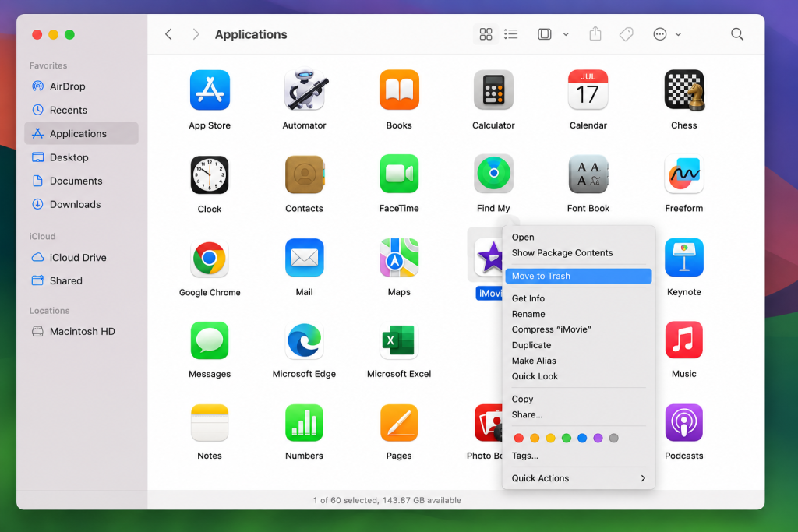Choose Compress "iMovie" menu entry
798x532 pixels.
(x=578, y=329)
